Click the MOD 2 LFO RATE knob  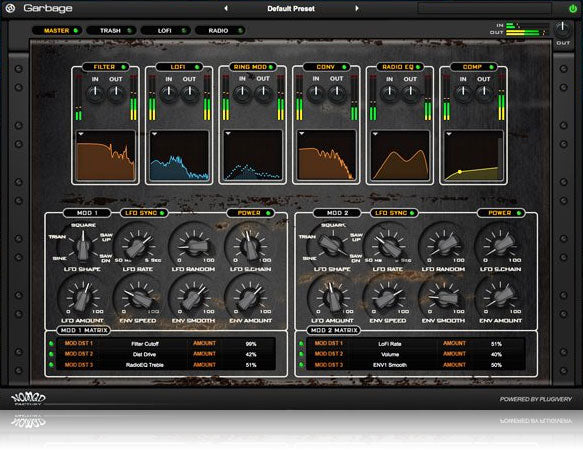388,246
